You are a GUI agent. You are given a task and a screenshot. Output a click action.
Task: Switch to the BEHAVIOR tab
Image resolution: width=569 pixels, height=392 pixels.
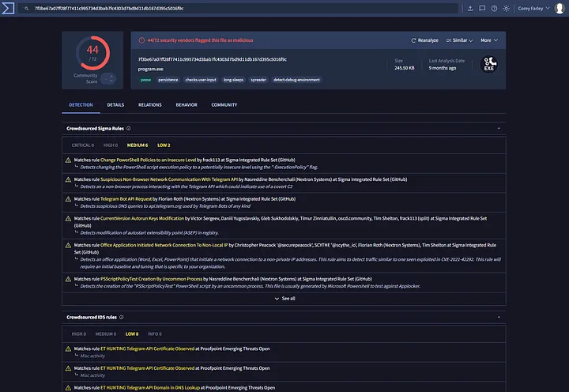(187, 105)
